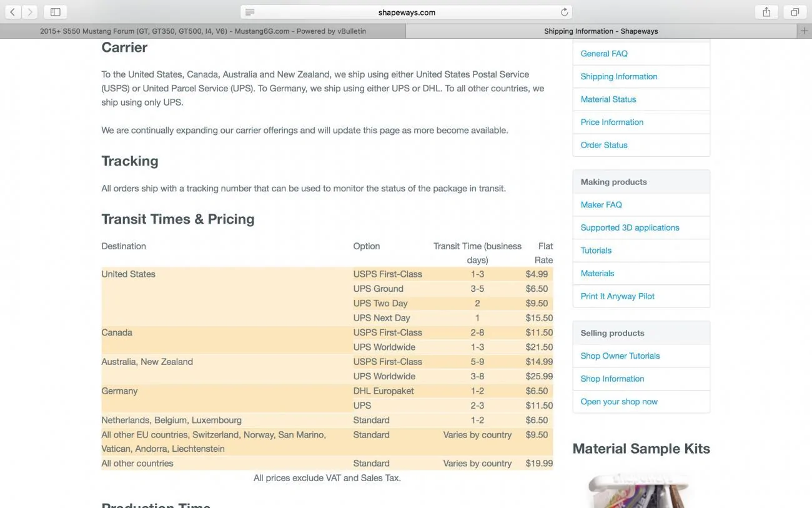
Task: Click the $15.50 flat rate cell
Action: [539, 318]
